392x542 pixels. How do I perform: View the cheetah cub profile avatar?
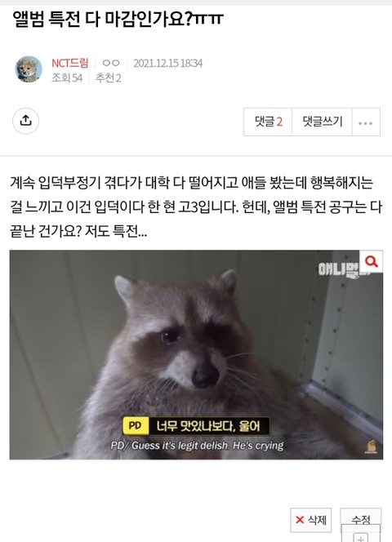tap(29, 69)
